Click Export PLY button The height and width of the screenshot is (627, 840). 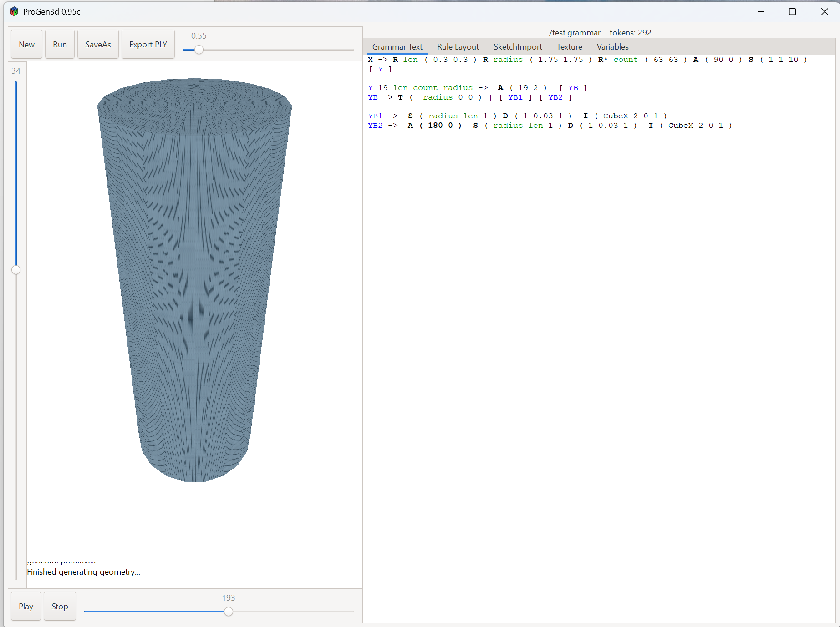click(x=148, y=45)
